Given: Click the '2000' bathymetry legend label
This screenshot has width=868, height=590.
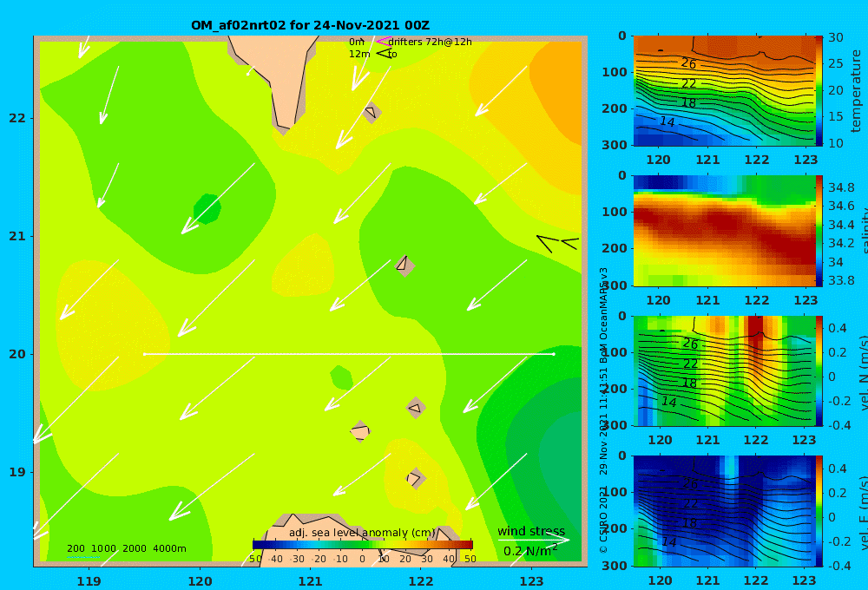Looking at the screenshot, I should pyautogui.click(x=135, y=548).
